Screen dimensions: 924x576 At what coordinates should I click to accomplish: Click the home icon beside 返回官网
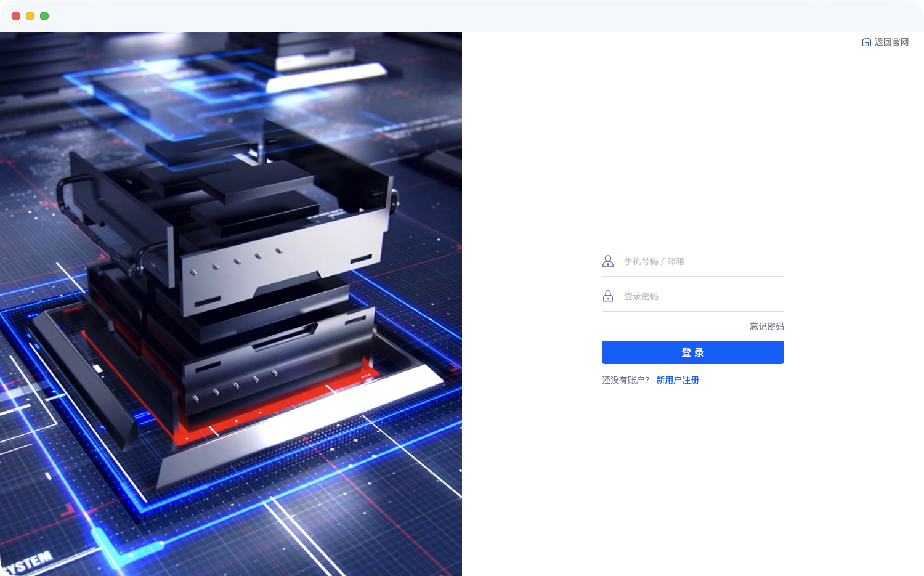tap(866, 42)
